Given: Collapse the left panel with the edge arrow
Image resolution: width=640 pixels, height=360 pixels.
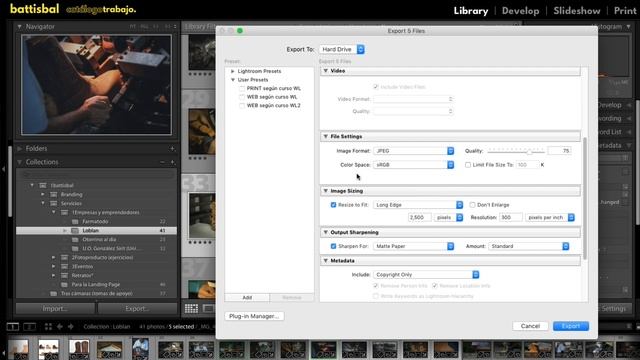Looking at the screenshot, I should [x=3, y=168].
